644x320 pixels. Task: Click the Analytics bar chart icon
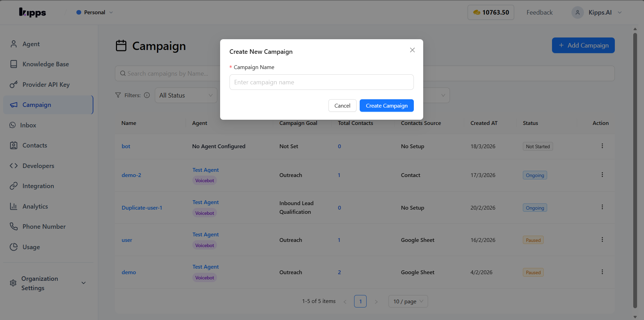(x=14, y=206)
